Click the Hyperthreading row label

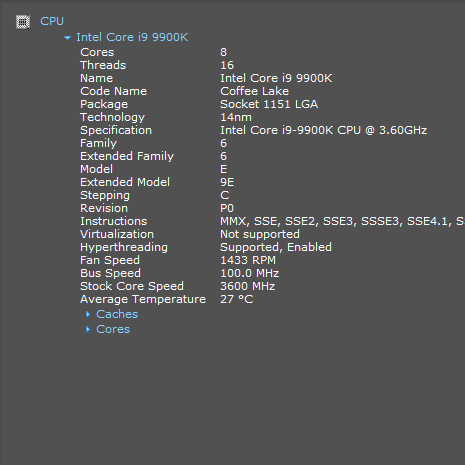[x=124, y=247]
